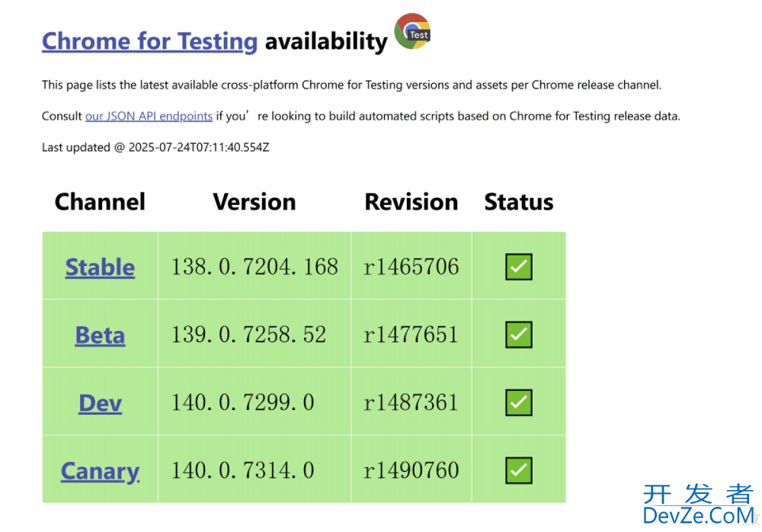Image resolution: width=762 pixels, height=532 pixels.
Task: Click Stable version 138.0.7204.168
Action: 255,267
